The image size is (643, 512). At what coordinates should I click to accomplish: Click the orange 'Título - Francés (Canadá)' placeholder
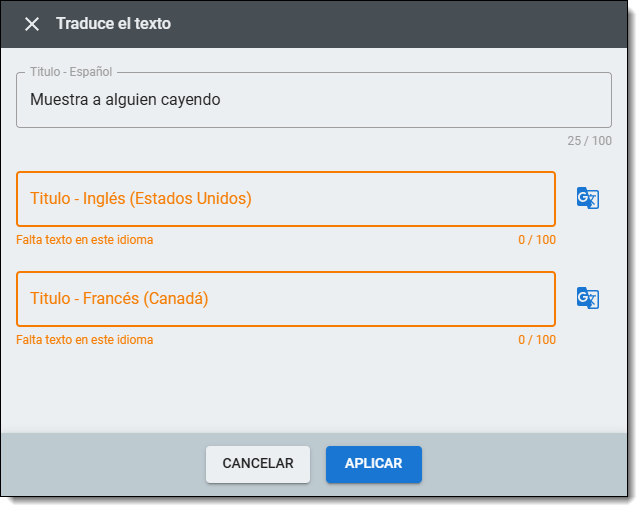pos(119,299)
